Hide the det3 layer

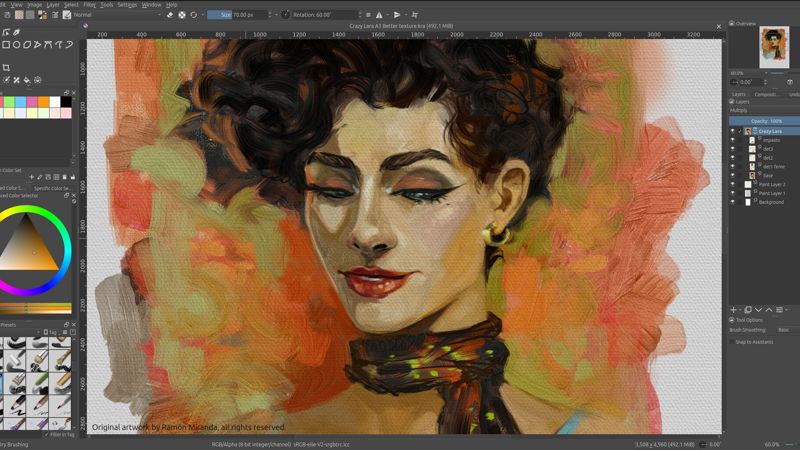(x=733, y=149)
